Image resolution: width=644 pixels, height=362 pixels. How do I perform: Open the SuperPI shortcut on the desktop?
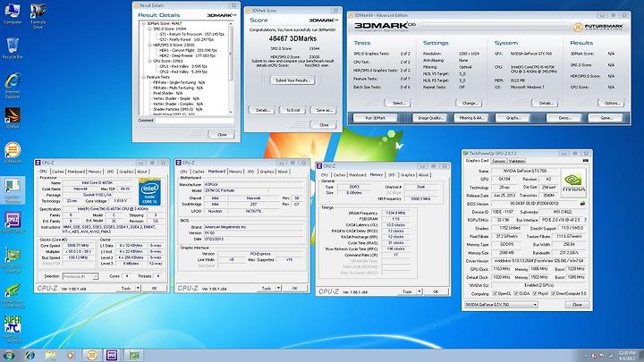click(13, 327)
